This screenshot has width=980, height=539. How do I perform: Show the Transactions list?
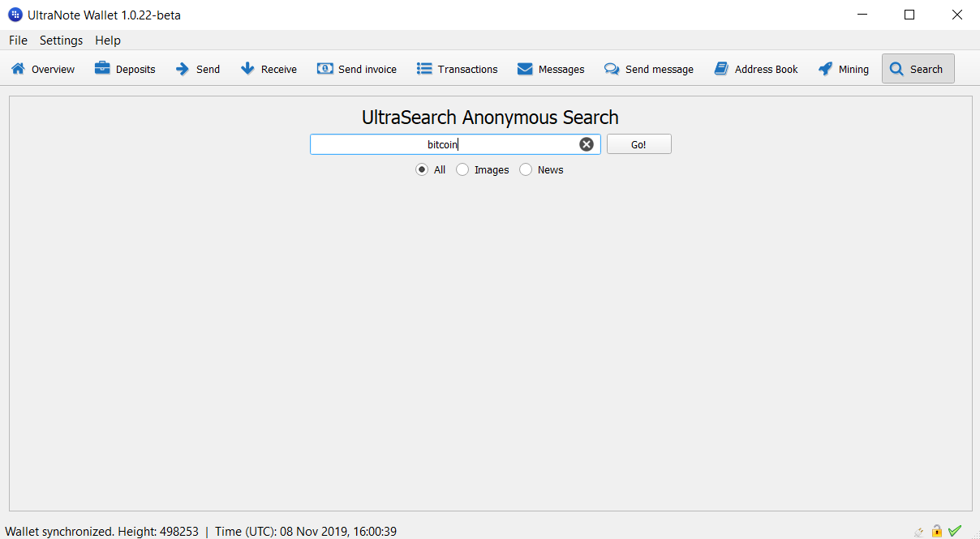pos(458,69)
